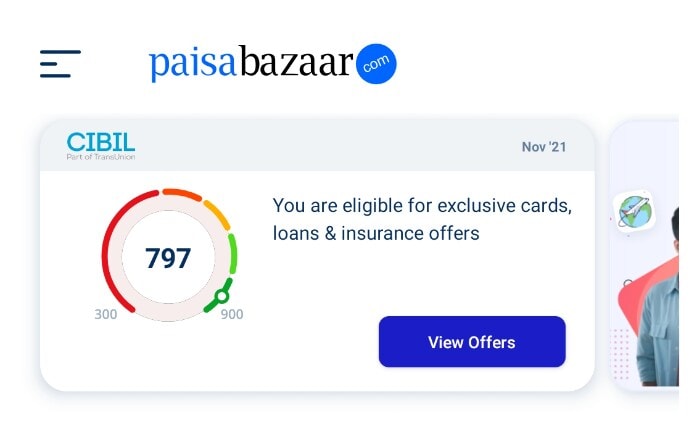
Task: Tap the blue .com badge
Action: [377, 64]
